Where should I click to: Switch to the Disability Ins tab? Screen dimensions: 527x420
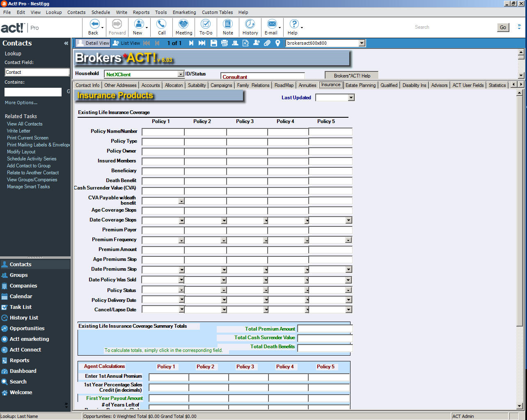point(414,85)
